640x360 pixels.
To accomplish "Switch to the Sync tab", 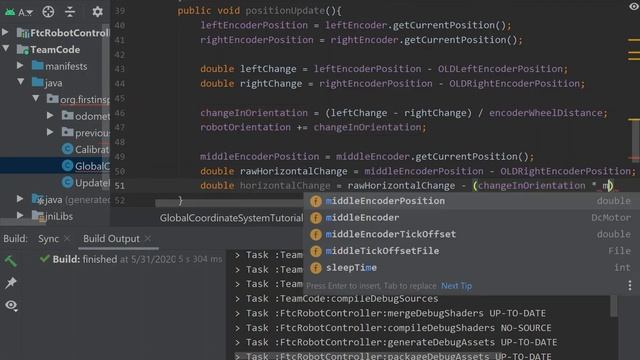I will coord(48,239).
